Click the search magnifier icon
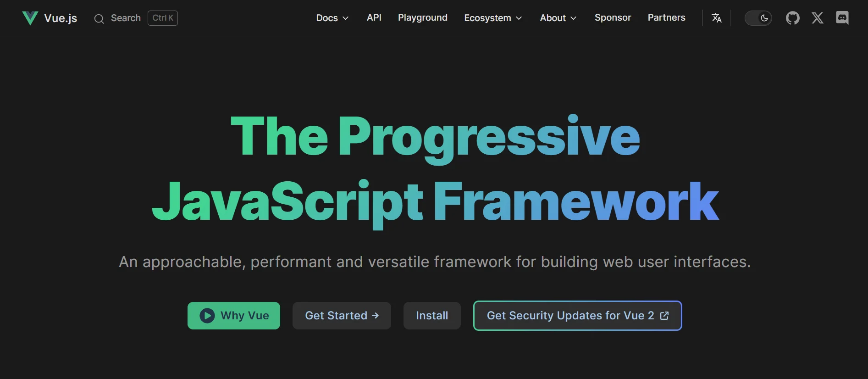 [x=99, y=18]
